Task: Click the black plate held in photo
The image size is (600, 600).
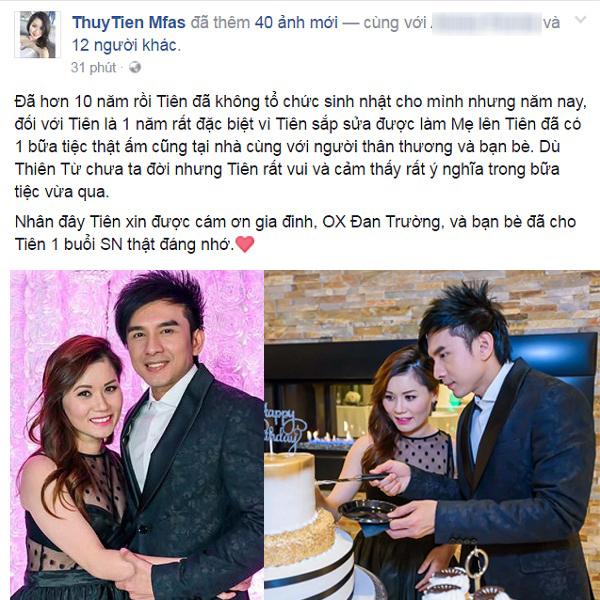Action: coord(367,511)
